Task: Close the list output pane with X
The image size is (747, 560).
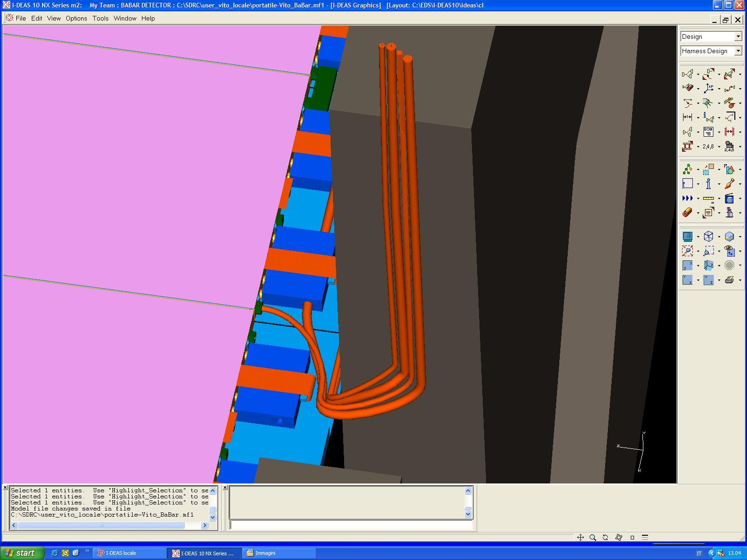Action: (5, 488)
